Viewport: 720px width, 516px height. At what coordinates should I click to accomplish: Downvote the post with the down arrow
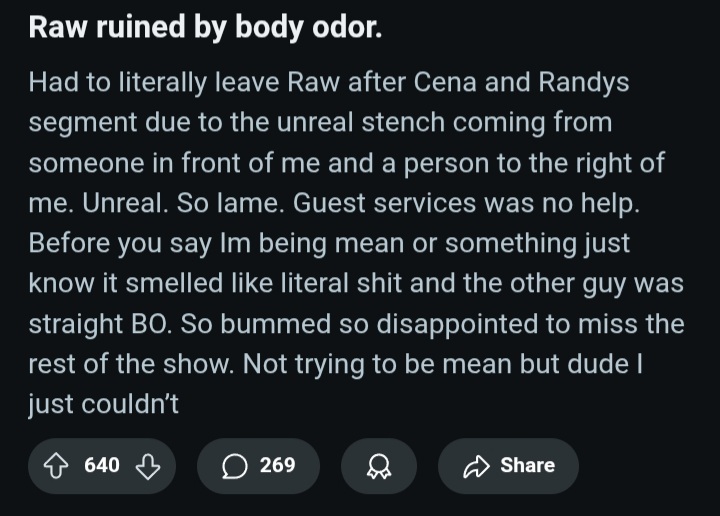pos(147,466)
